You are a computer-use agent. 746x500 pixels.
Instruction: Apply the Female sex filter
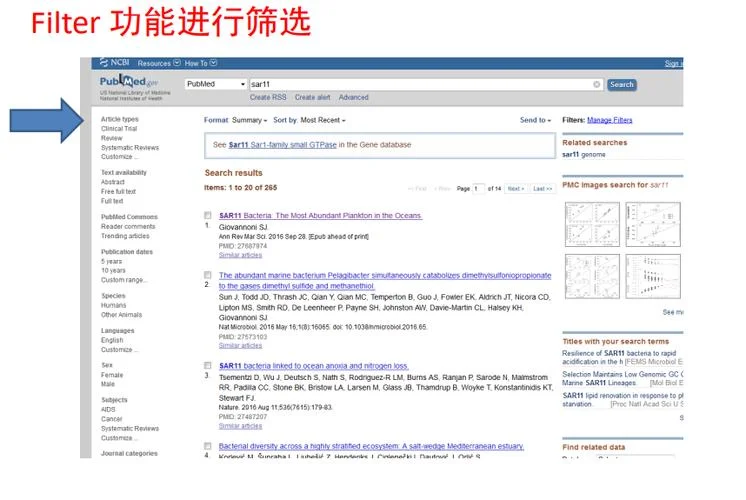pyautogui.click(x=112, y=375)
